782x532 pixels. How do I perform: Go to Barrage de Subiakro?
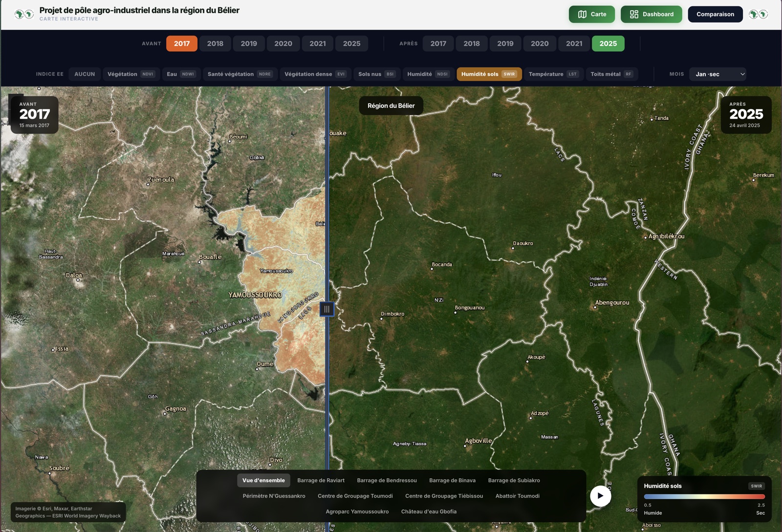pos(514,481)
